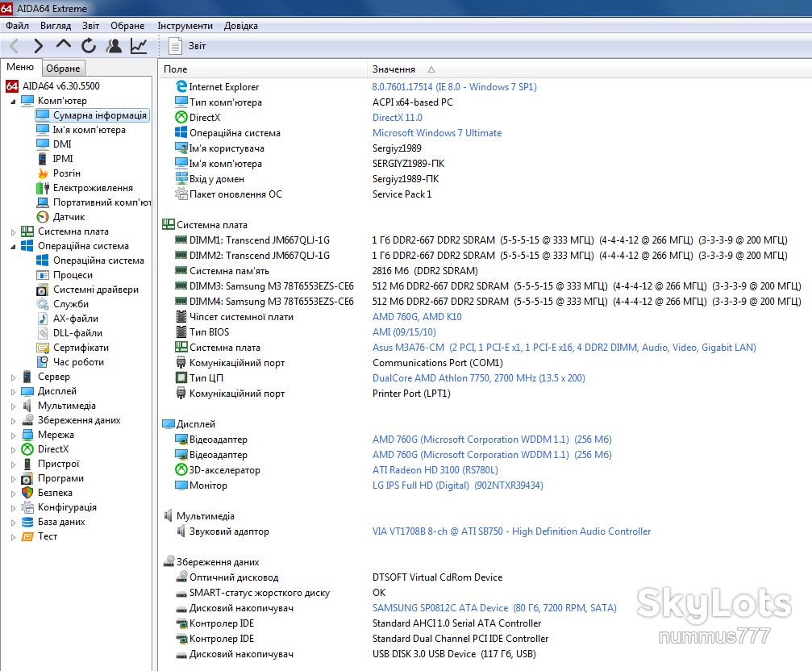This screenshot has height=671, width=812.
Task: Open the DualCore AMD Athlon 7750 link
Action: [478, 378]
